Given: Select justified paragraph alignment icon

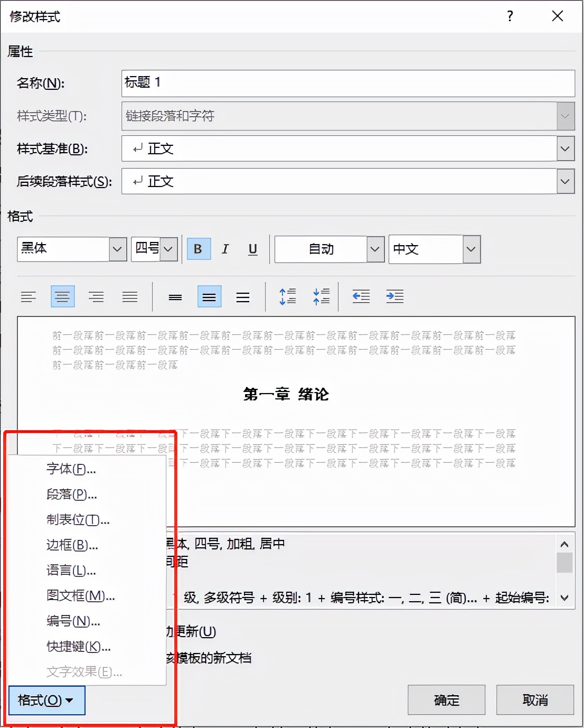Looking at the screenshot, I should pos(130,297).
